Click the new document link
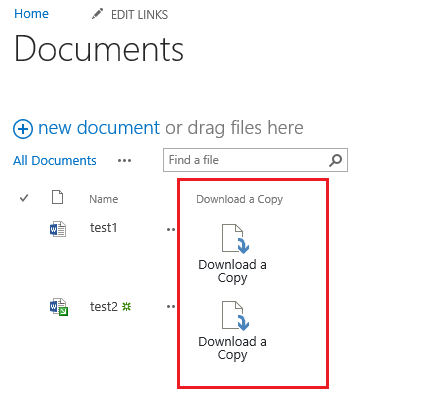Image resolution: width=438 pixels, height=410 pixels. (x=99, y=128)
